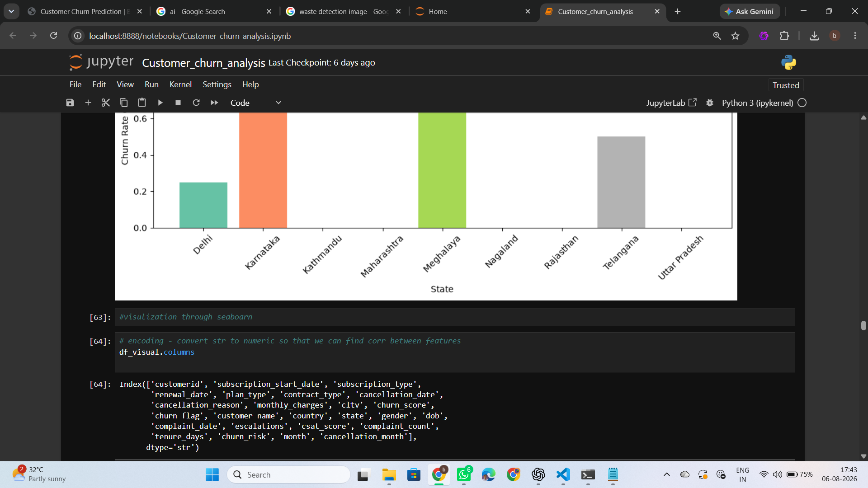This screenshot has width=868, height=488.
Task: Open notebook in JupyterLab
Action: pyautogui.click(x=671, y=103)
